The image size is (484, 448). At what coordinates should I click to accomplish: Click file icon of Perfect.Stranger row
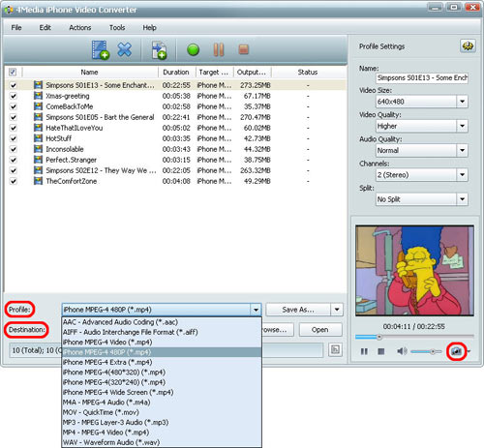pos(38,160)
